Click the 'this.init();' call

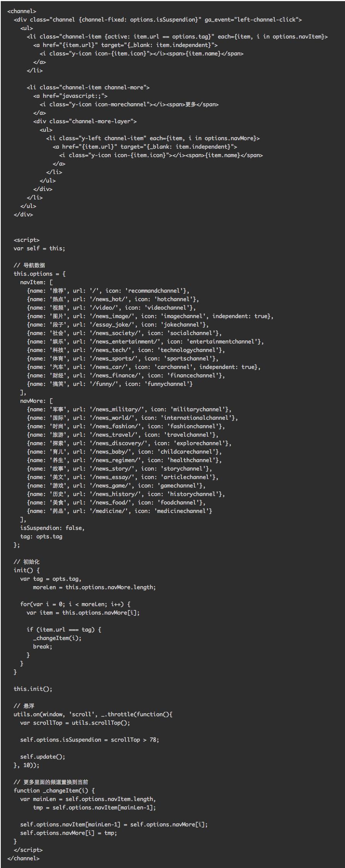click(33, 689)
